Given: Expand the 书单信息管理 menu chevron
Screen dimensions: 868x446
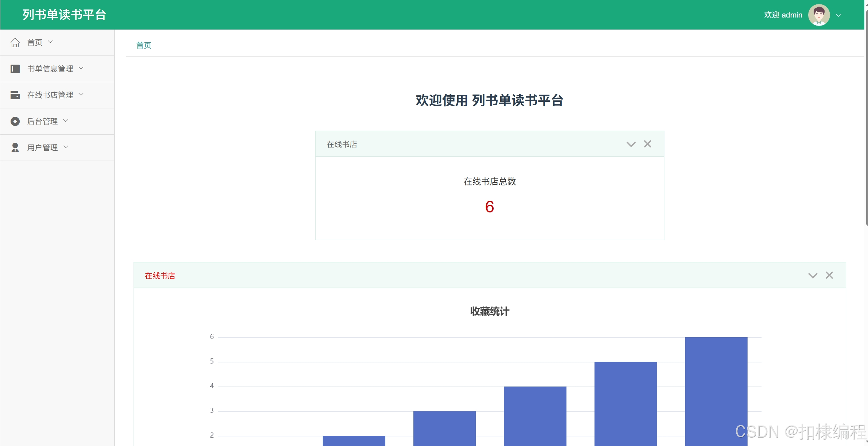Looking at the screenshot, I should click(x=81, y=68).
